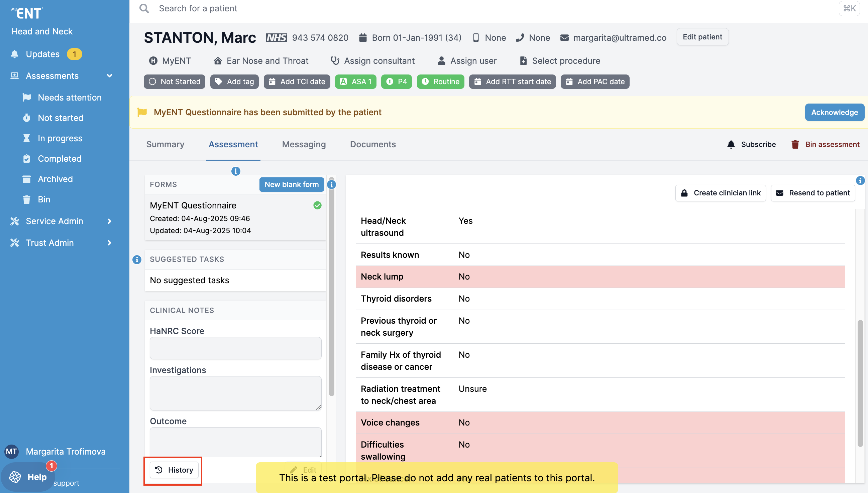Viewport: 868px width, 493px height.
Task: Toggle the ASA 1 badge
Action: pyautogui.click(x=355, y=81)
